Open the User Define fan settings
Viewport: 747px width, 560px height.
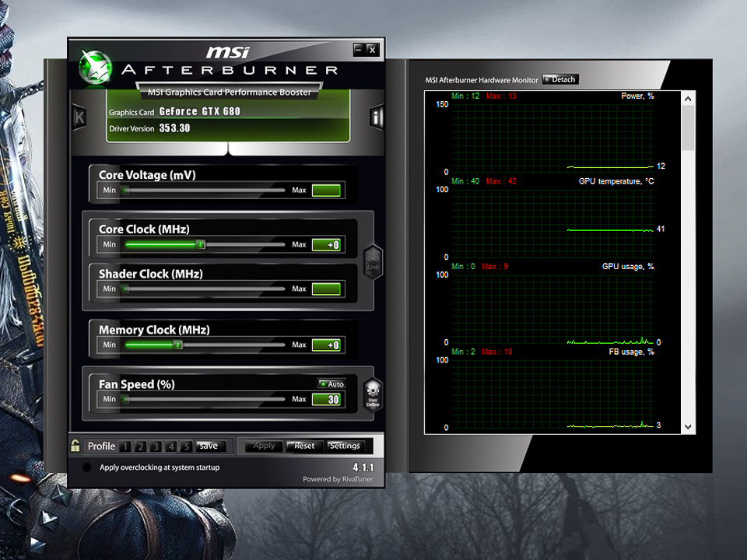(x=373, y=394)
